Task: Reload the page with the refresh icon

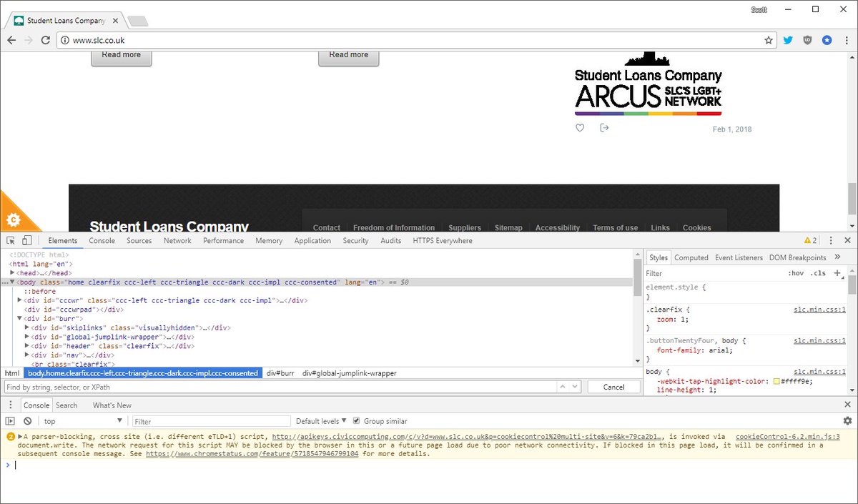Action: pos(46,41)
